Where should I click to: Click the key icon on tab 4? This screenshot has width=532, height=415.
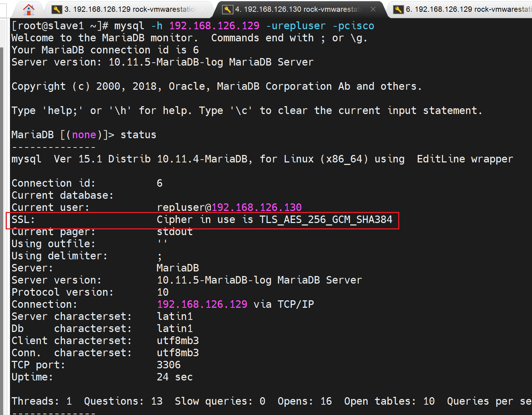(x=227, y=10)
